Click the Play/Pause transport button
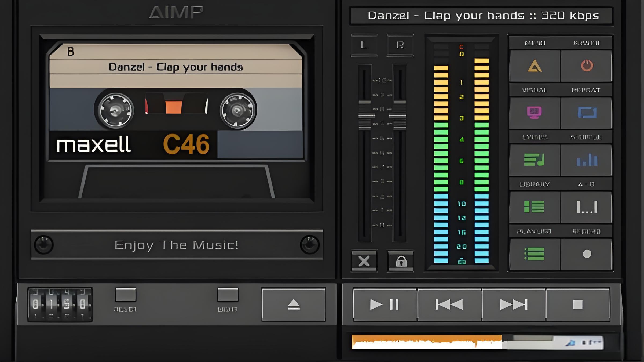This screenshot has height=362, width=644. coord(385,305)
